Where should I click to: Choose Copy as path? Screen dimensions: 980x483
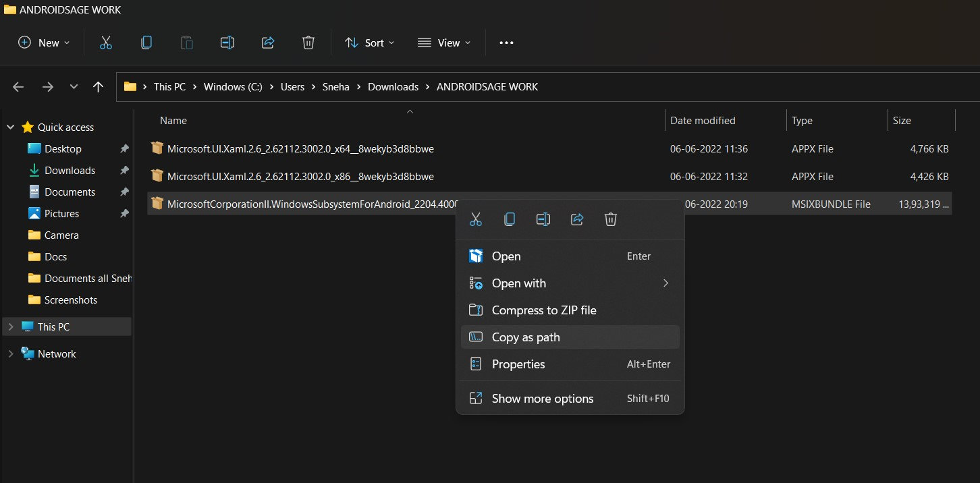(x=570, y=337)
